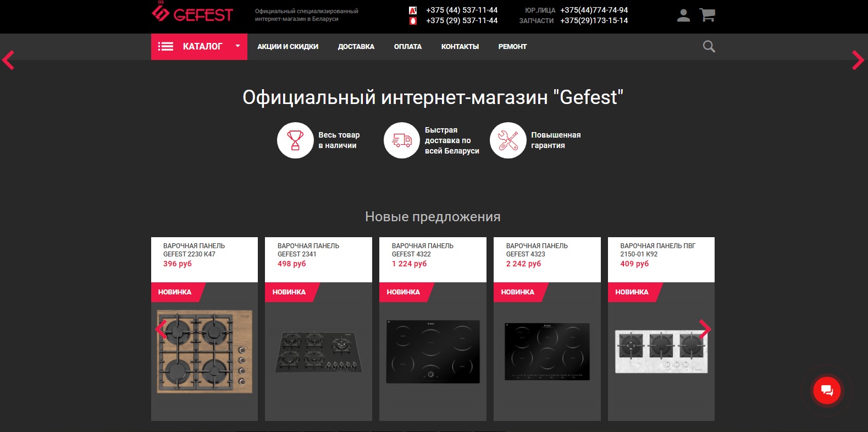Click the A1 operator icon by phone
Viewport: 868px width, 432px height.
(x=413, y=10)
